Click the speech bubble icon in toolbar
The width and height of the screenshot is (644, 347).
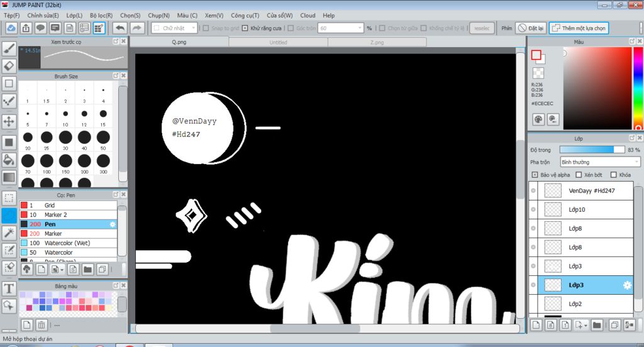(x=40, y=28)
